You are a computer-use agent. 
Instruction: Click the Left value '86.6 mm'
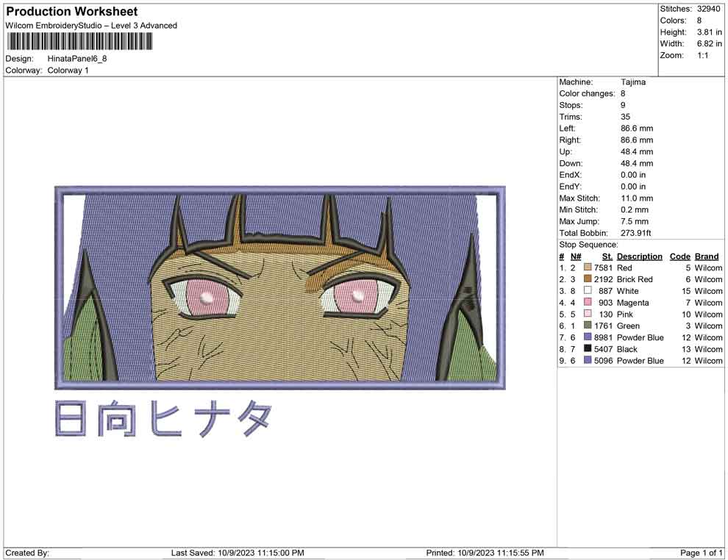[x=637, y=129]
